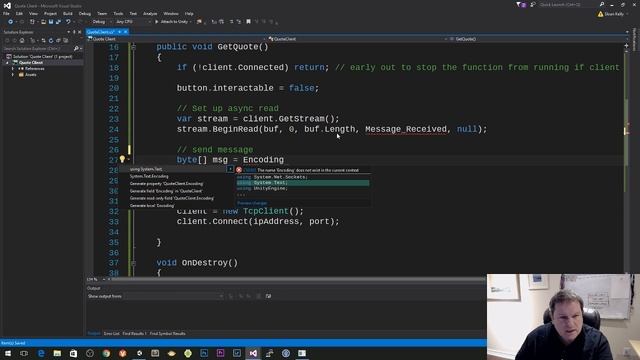640x360 pixels.
Task: Open File Explorer from the taskbar
Action: click(x=57, y=353)
